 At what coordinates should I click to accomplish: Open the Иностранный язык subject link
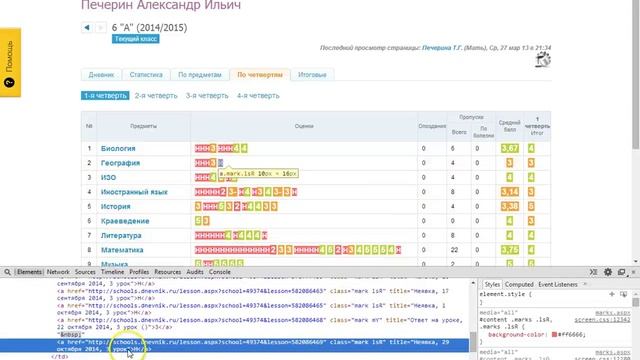[134, 192]
